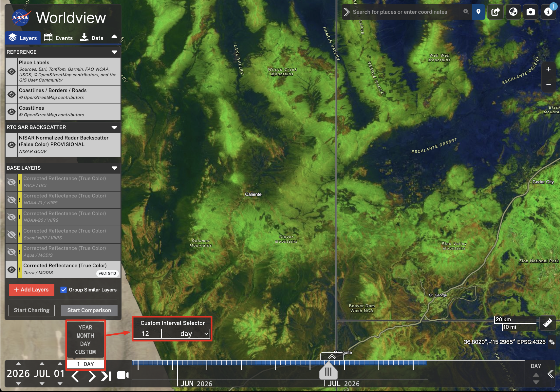Viewport: 560px width, 392px height.
Task: Collapse the BASE LAYERS group
Action: (114, 168)
